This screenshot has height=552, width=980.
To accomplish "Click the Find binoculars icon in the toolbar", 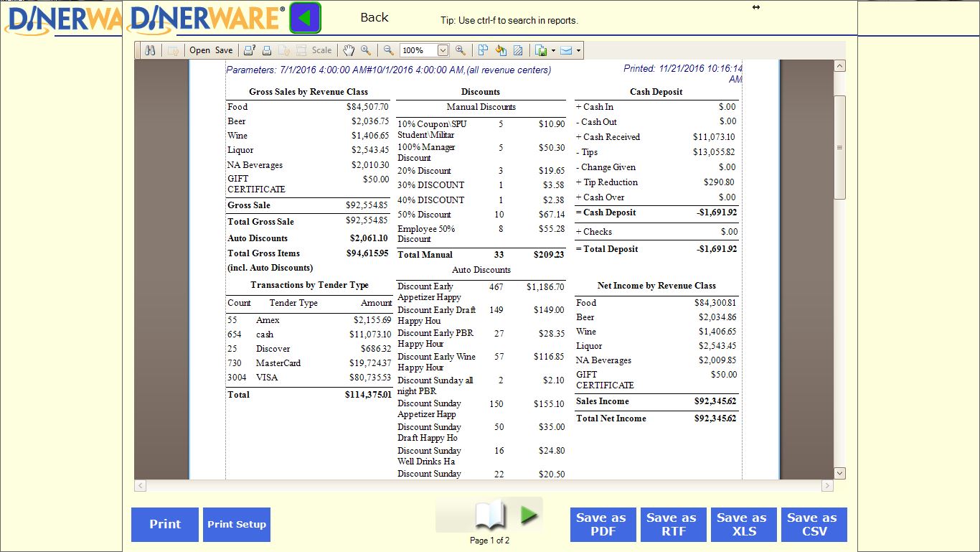I will pyautogui.click(x=151, y=50).
